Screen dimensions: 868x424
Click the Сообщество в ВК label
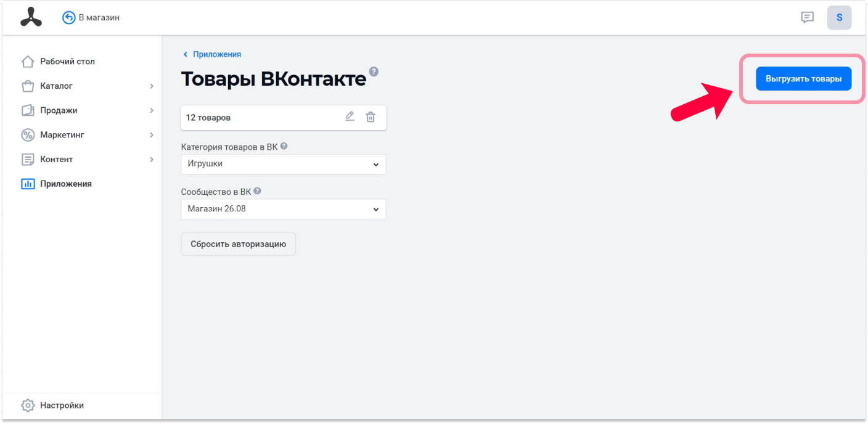[216, 192]
